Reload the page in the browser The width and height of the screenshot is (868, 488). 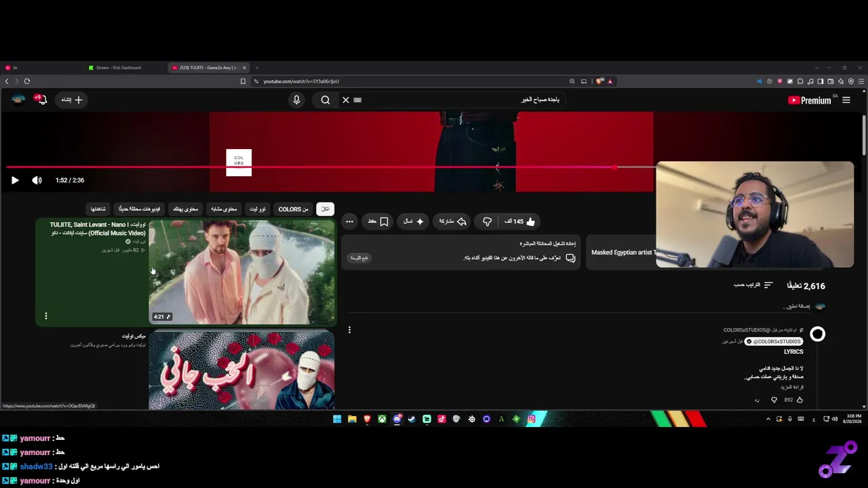point(27,81)
